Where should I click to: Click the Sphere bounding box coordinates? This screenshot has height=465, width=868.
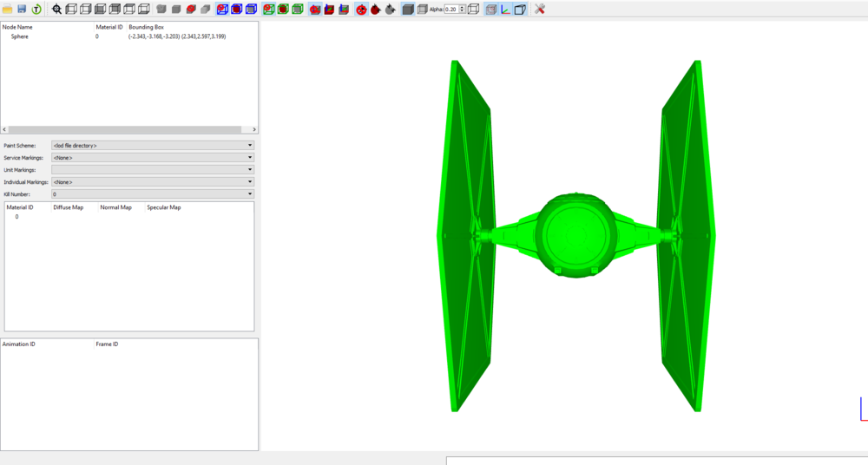pos(177,36)
